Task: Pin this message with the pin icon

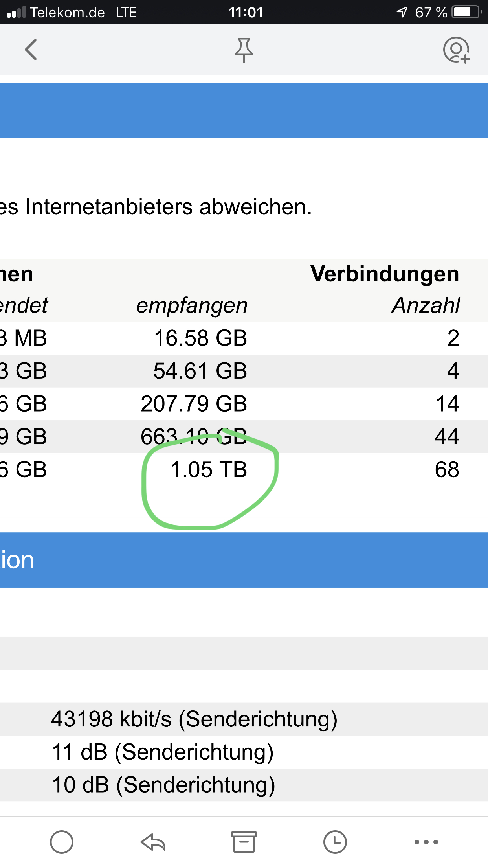Action: pyautogui.click(x=244, y=50)
